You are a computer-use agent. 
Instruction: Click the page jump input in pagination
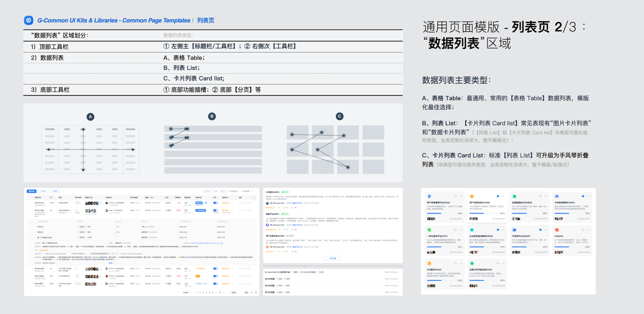(x=251, y=293)
